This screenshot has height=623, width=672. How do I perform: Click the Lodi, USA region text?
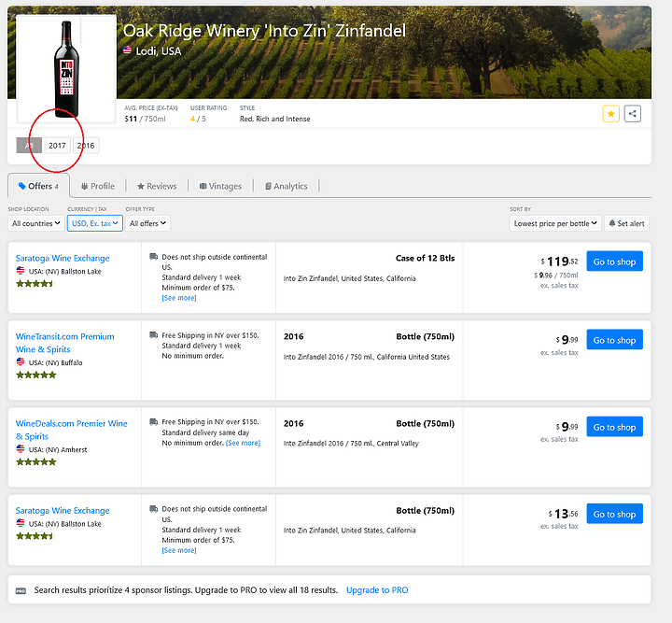[x=159, y=51]
